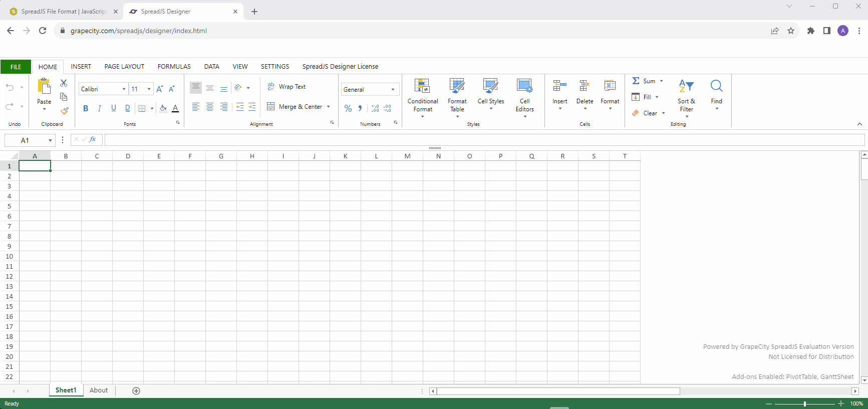Apply the Borders icon
Viewport: 868px width, 409px height.
pyautogui.click(x=142, y=108)
